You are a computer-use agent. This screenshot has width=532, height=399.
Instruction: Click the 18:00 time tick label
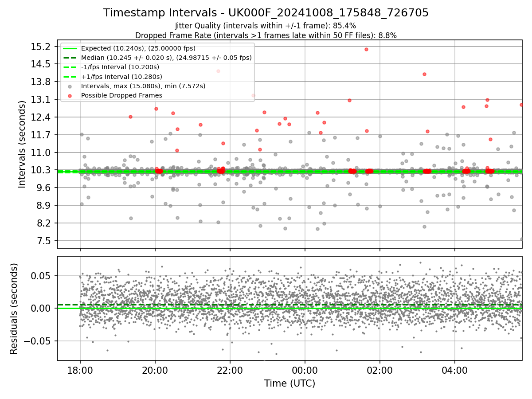[x=80, y=370]
